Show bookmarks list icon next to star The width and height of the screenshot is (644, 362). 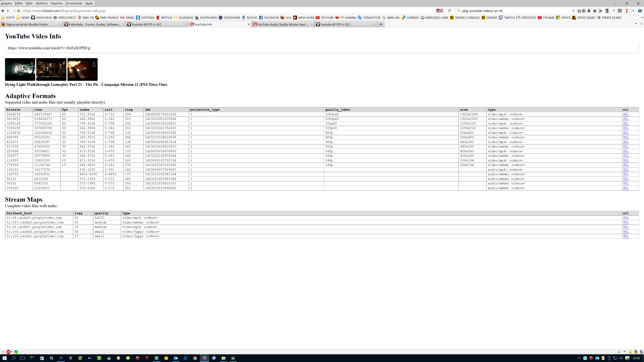584,11
